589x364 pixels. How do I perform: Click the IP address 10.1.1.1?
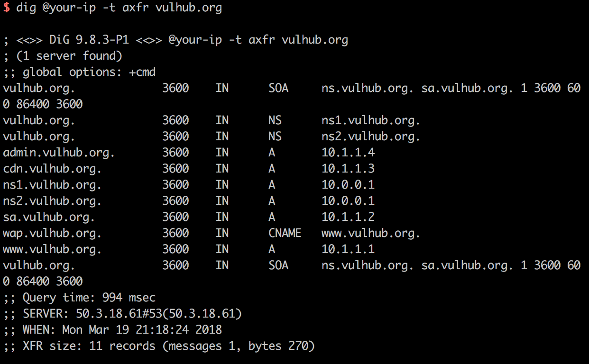point(348,249)
